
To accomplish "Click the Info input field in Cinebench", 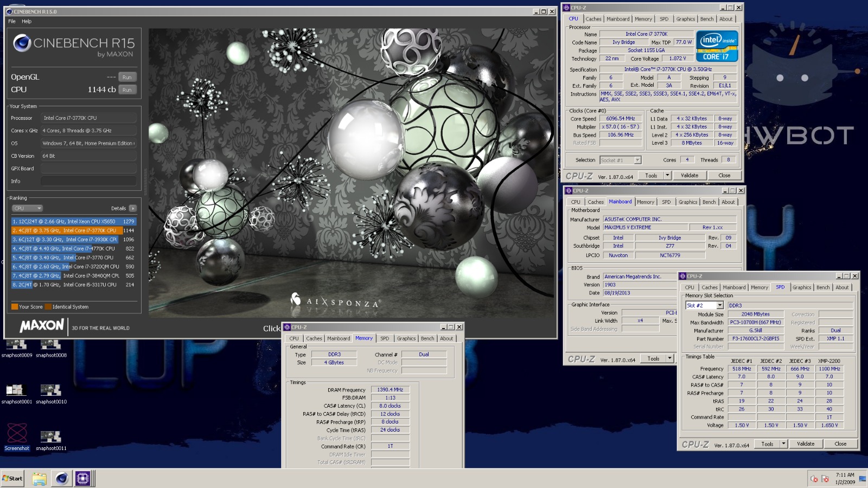I will pyautogui.click(x=89, y=181).
